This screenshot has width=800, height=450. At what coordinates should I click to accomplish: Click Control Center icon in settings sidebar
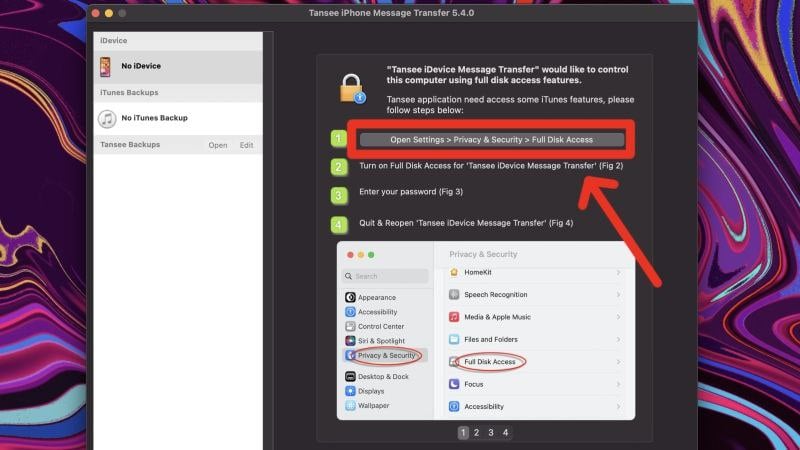point(350,327)
